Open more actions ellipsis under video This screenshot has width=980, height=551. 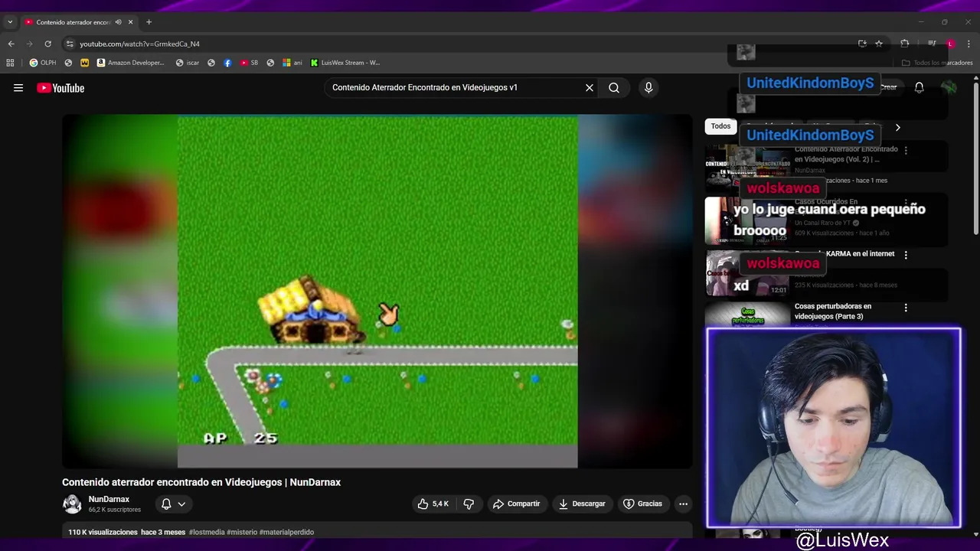(x=683, y=504)
